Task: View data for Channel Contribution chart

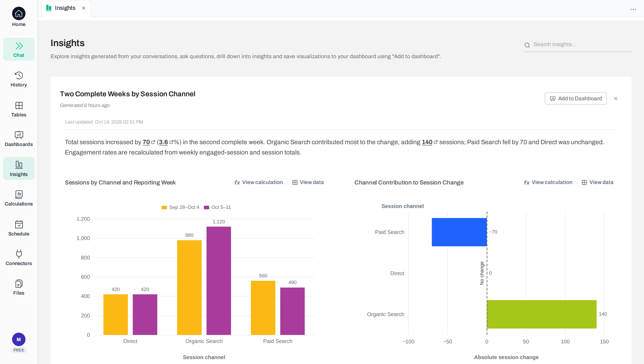Action: [597, 182]
